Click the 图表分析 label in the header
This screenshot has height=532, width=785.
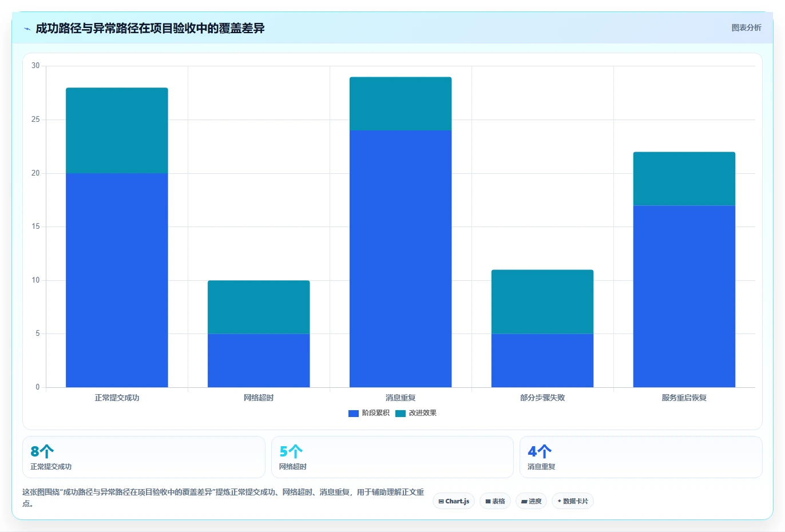click(746, 27)
